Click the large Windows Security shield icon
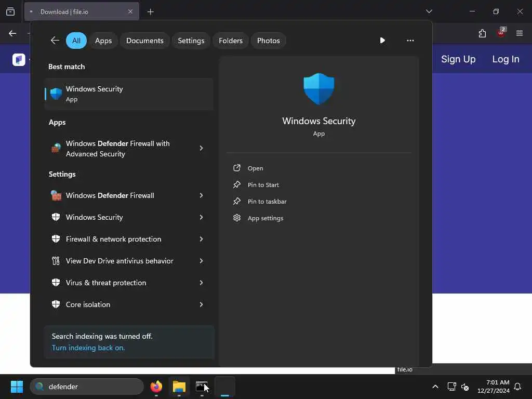 click(318, 88)
